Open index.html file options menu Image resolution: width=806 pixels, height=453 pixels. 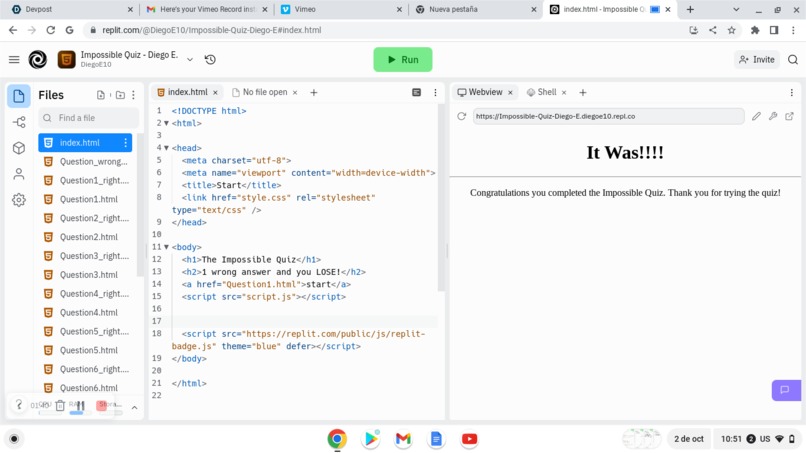pos(125,142)
